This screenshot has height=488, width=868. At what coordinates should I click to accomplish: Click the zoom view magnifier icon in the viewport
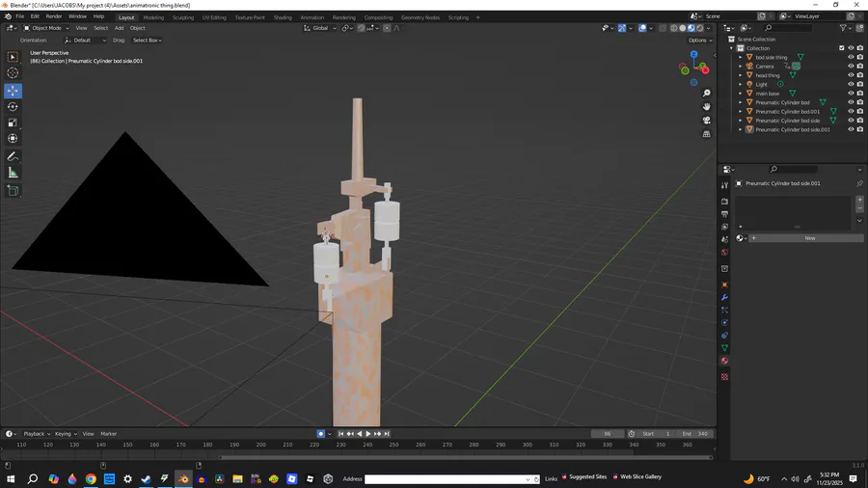coord(706,94)
